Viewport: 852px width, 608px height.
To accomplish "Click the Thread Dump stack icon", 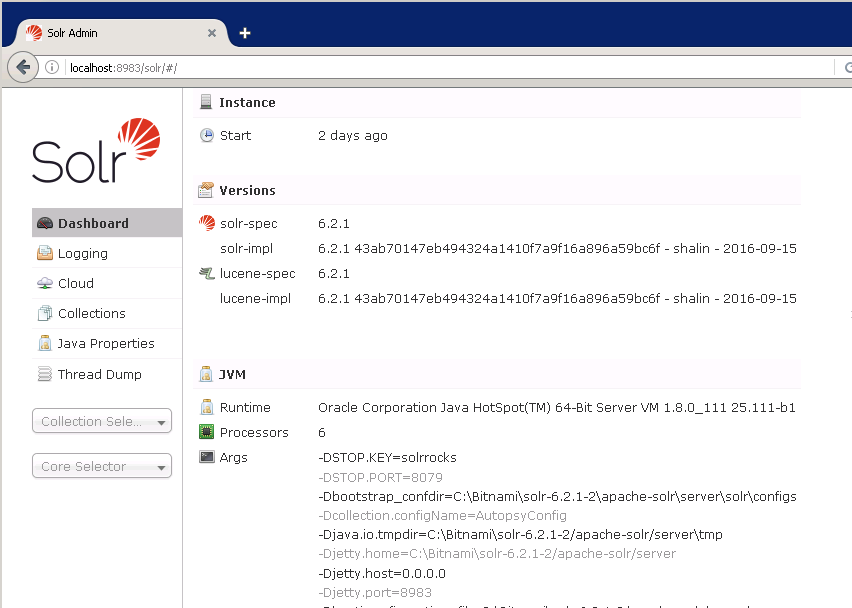I will (x=45, y=374).
